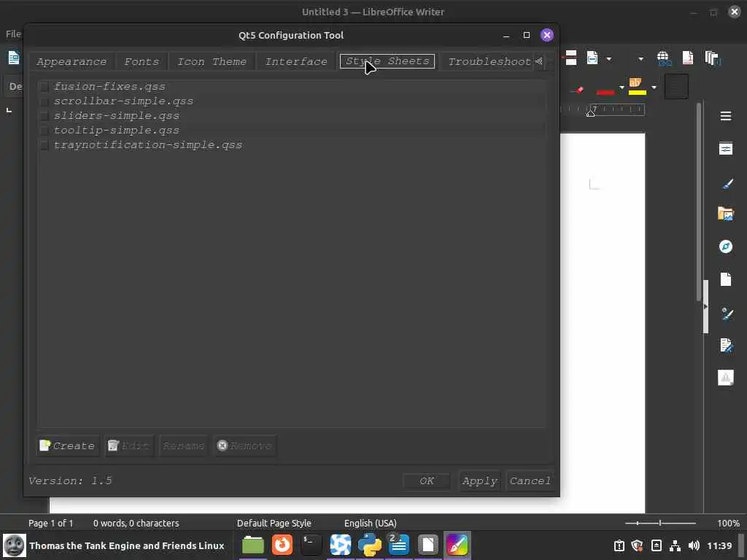This screenshot has height=560, width=747.
Task: Click Page 1 of 1 in status bar
Action: point(51,524)
